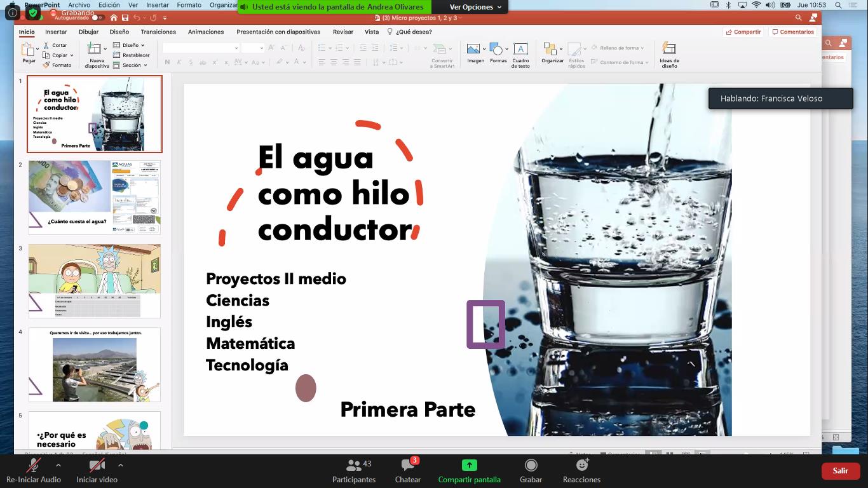The height and width of the screenshot is (488, 868).
Task: Save with the floppy disk icon
Action: click(x=125, y=18)
